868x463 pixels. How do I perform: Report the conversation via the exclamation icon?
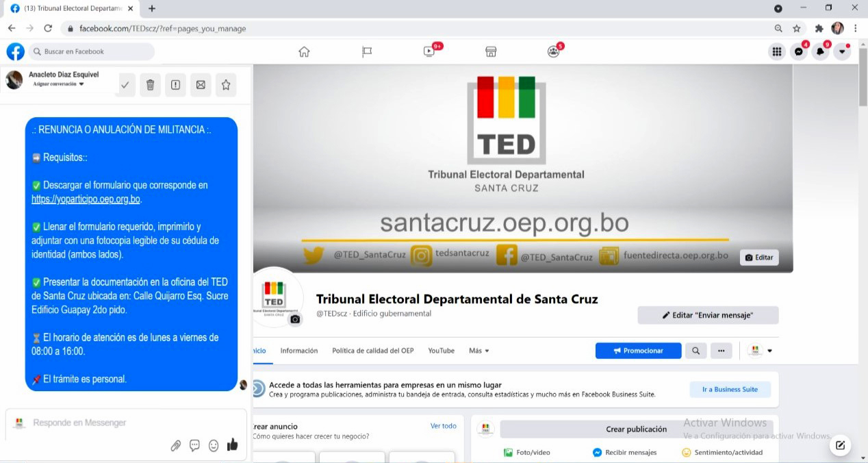click(x=175, y=84)
